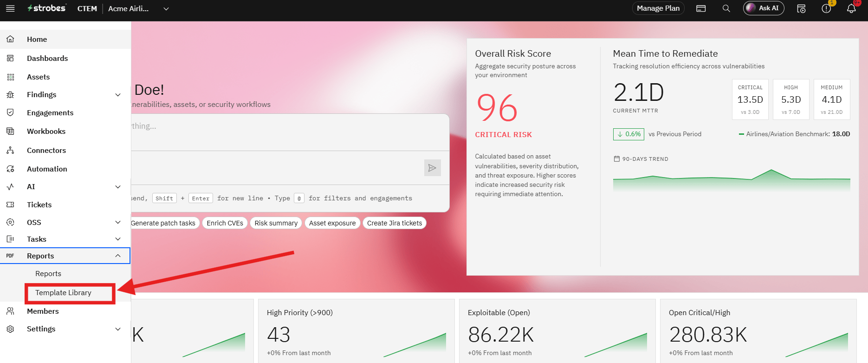Click the OSS icon
This screenshot has width=868, height=363.
coord(10,222)
